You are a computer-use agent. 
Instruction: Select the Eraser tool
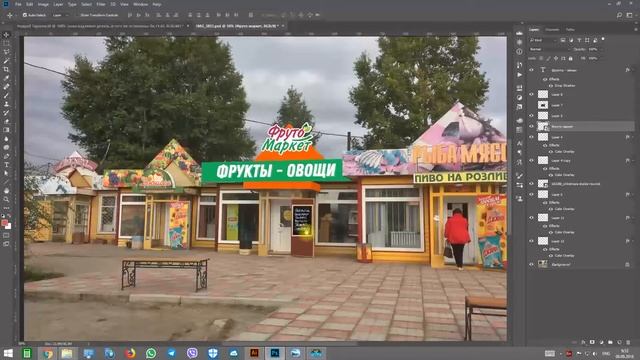tap(6, 121)
